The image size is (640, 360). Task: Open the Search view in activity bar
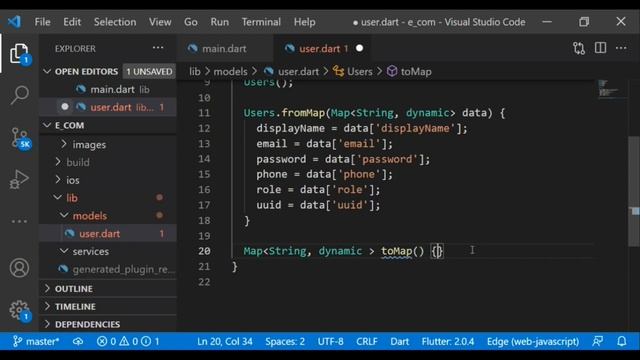coord(19,95)
